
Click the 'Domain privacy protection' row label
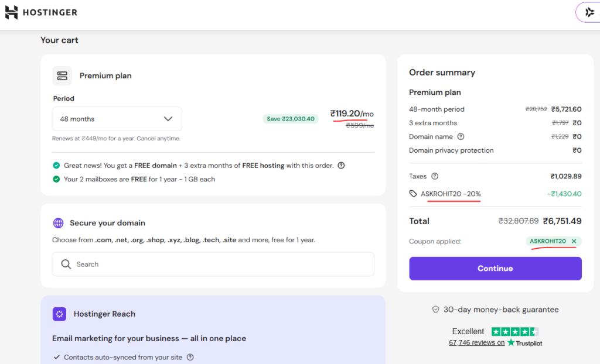point(451,150)
